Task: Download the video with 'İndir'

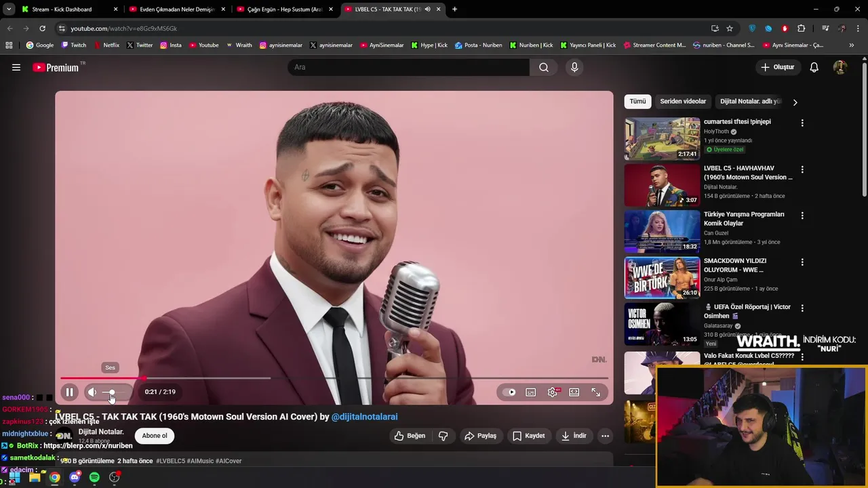Action: [x=574, y=436]
